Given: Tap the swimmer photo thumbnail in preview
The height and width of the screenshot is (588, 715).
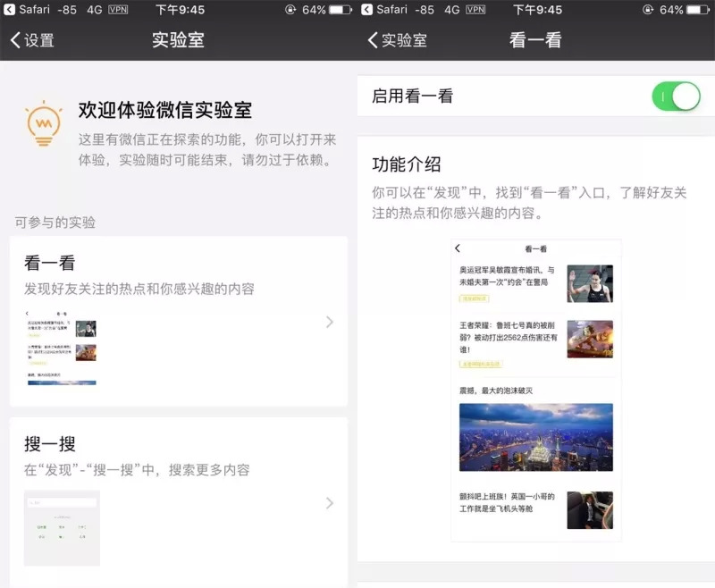Looking at the screenshot, I should (590, 283).
